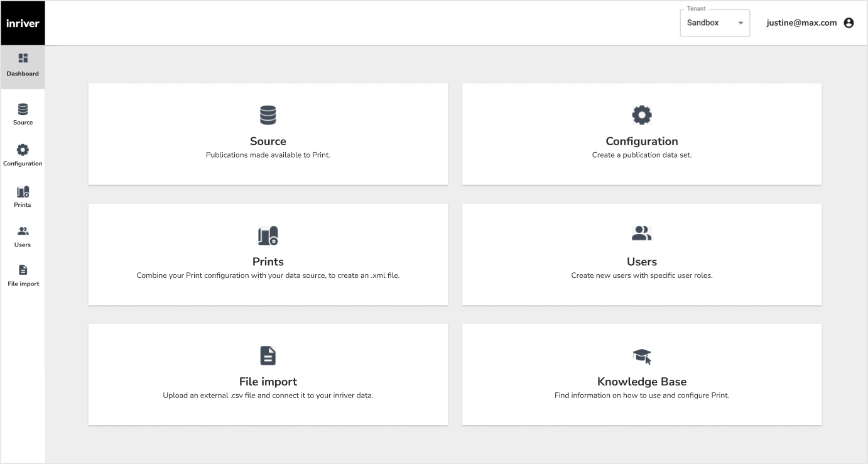Open the File import card title
Screen dimensions: 868x464
268,382
